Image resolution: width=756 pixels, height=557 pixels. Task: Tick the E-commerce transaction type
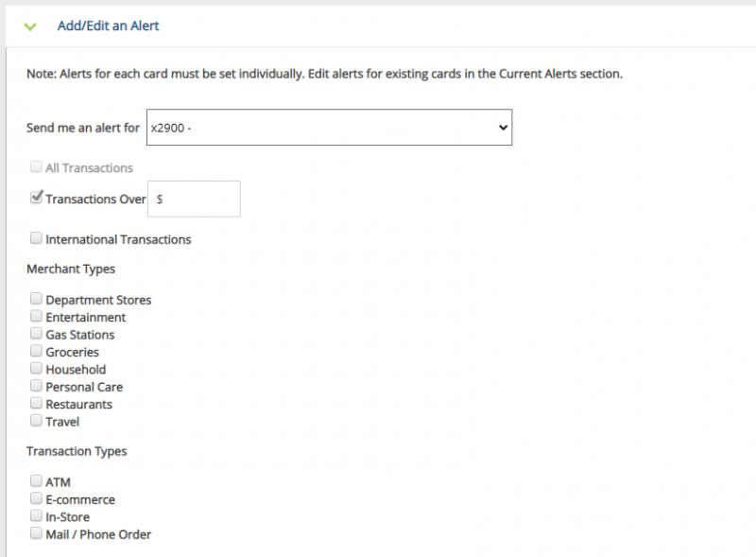[37, 498]
